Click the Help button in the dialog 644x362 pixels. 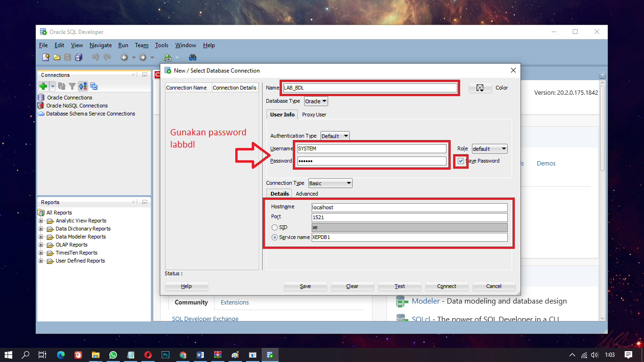pos(186,286)
